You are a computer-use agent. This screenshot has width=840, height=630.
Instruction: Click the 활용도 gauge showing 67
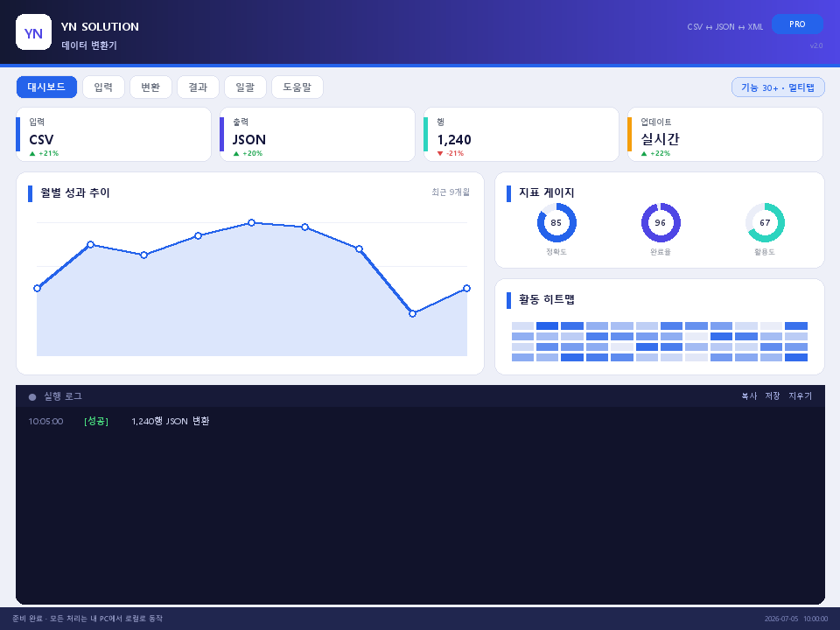tap(765, 223)
